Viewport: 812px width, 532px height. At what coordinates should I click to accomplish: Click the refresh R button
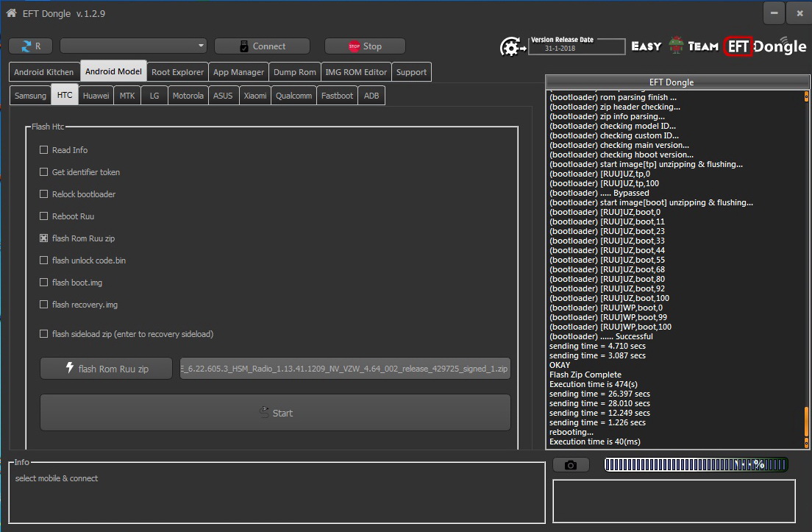[31, 46]
